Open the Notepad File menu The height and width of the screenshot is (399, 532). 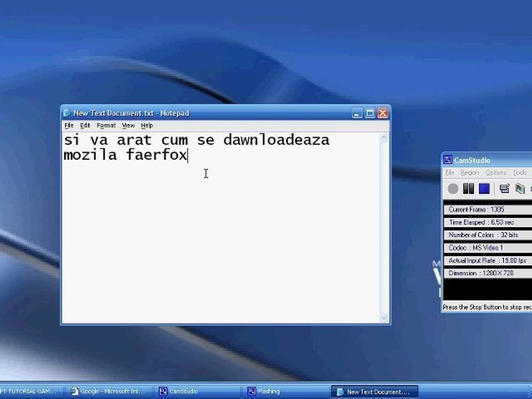click(69, 126)
